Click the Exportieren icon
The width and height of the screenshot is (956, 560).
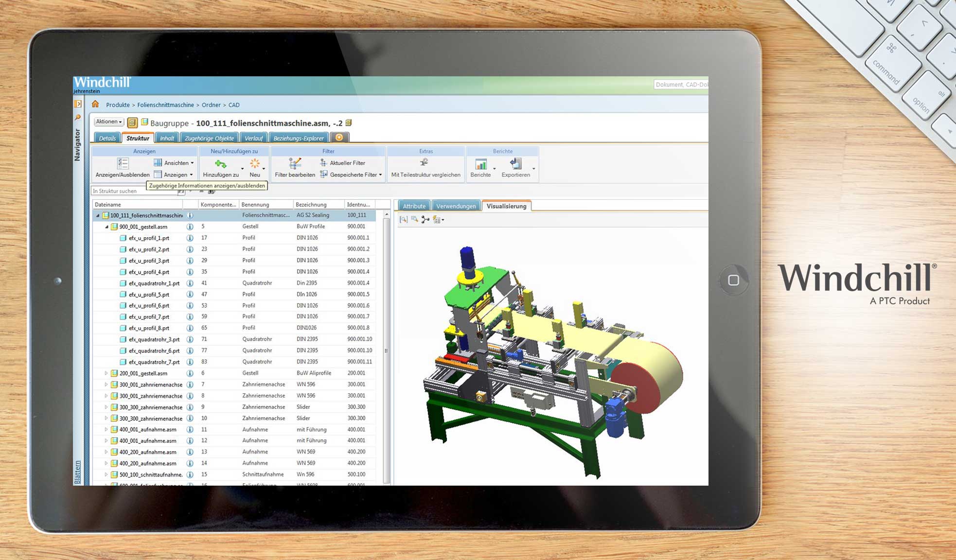(516, 163)
